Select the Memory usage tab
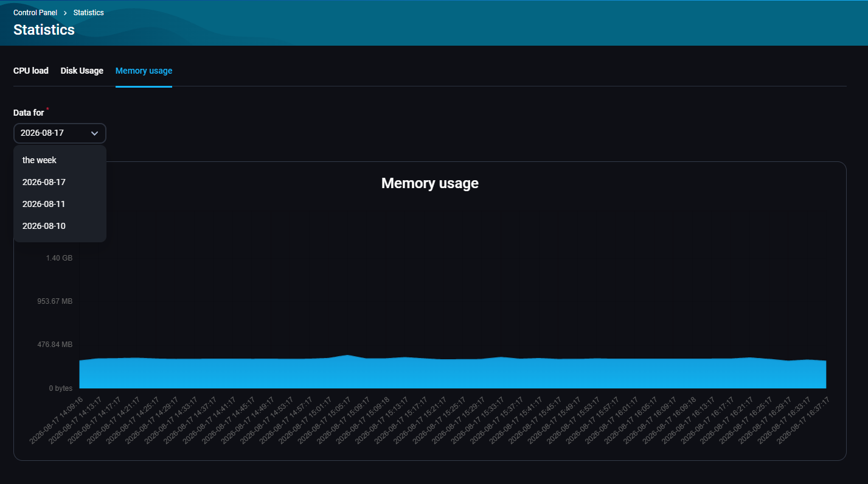 [x=144, y=71]
